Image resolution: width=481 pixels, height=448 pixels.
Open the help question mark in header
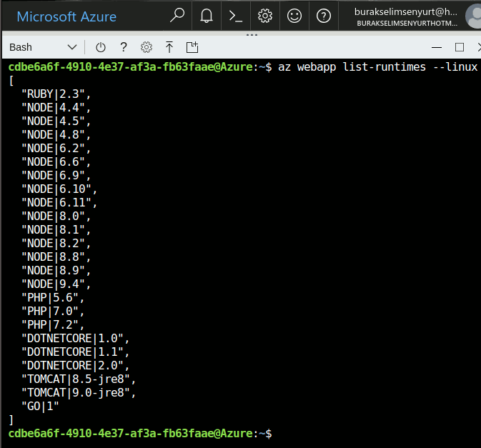click(x=323, y=16)
